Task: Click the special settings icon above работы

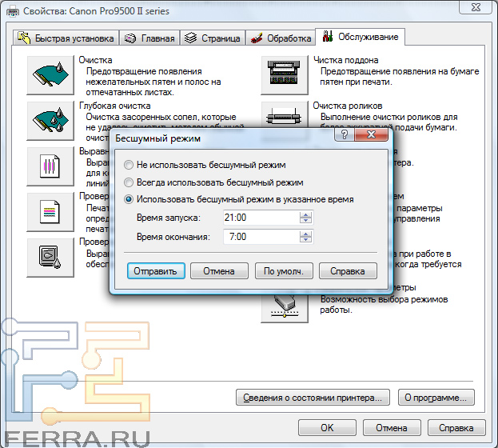Action: (285, 309)
